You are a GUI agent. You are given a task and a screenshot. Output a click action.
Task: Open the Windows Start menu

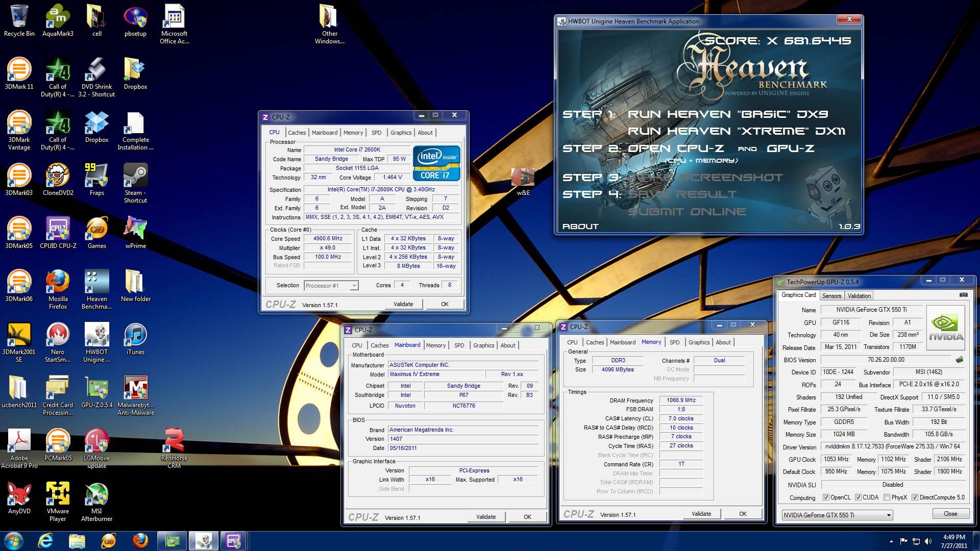point(14,541)
